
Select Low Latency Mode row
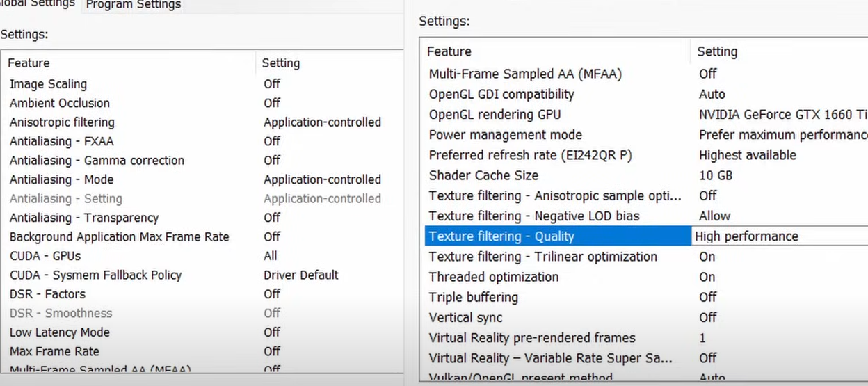pos(60,332)
